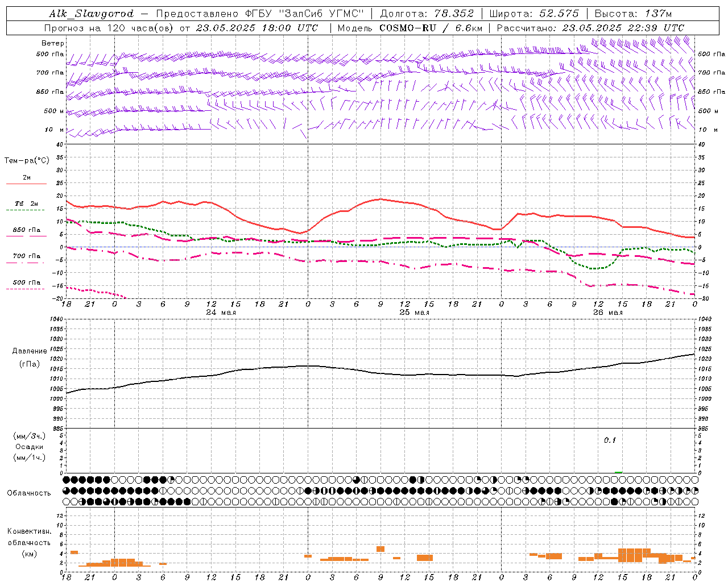
Task: Click the Прогноз на 120 часа(ов) text
Action: point(109,28)
